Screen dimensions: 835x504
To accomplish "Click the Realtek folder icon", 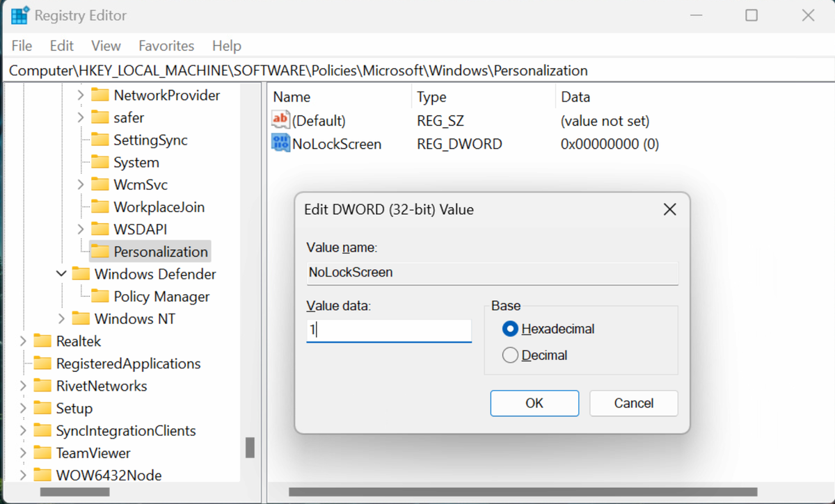I will (x=42, y=341).
